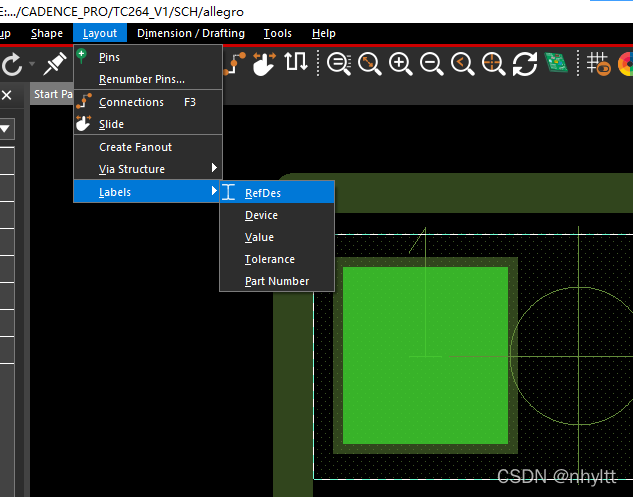Toggle the grid icon in toolbar
Screen dimensions: 633x497
click(x=598, y=64)
